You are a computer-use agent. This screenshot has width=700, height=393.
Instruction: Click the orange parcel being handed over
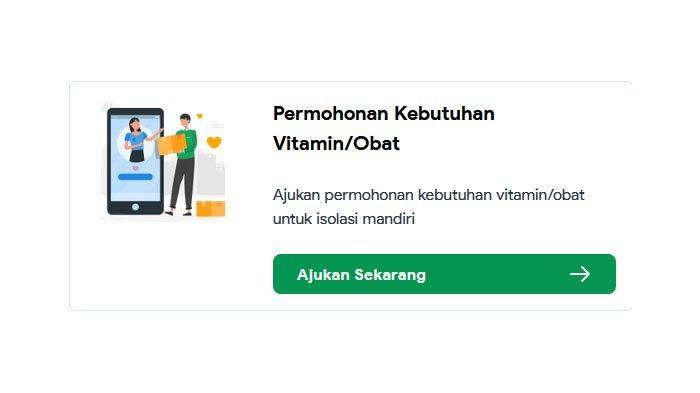[x=171, y=145]
